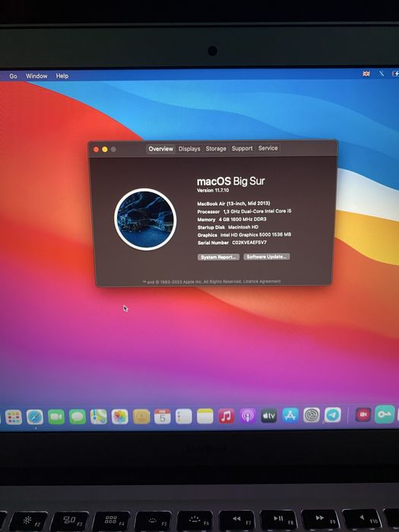Open the App Store from Dock

[290, 415]
